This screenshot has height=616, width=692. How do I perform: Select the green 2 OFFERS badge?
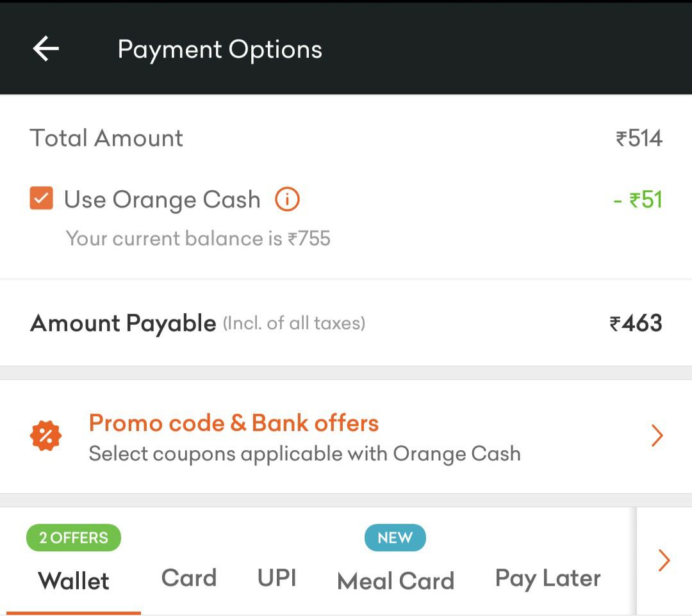click(73, 537)
